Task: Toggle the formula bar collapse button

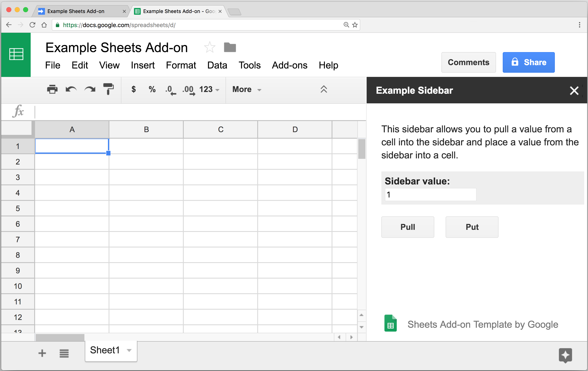Action: 324,89
